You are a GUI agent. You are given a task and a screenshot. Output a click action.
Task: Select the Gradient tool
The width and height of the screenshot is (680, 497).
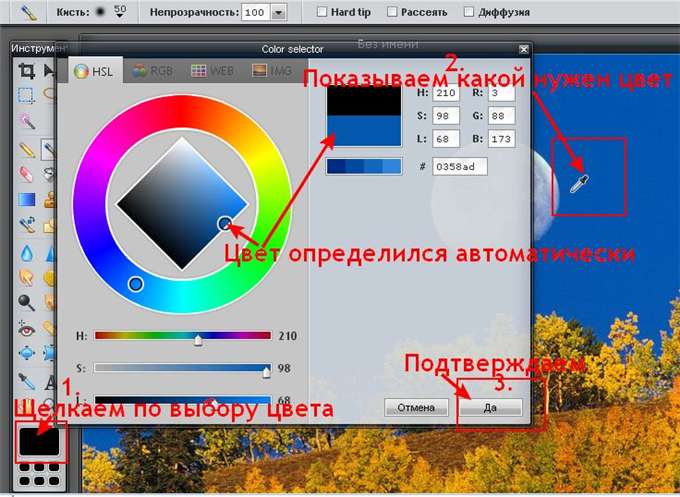click(x=27, y=200)
